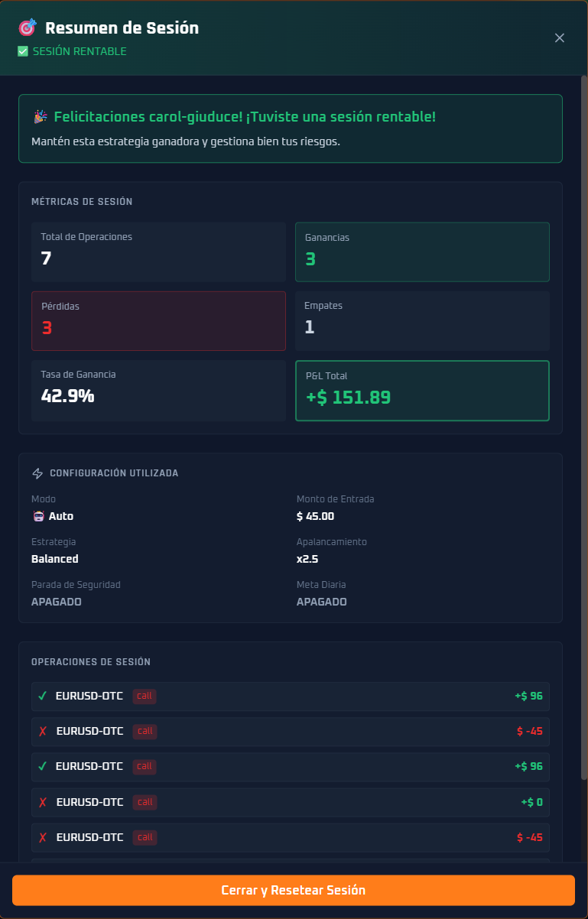The height and width of the screenshot is (919, 588).
Task: Click the robot icon beside Auto mode
Action: pos(37,516)
